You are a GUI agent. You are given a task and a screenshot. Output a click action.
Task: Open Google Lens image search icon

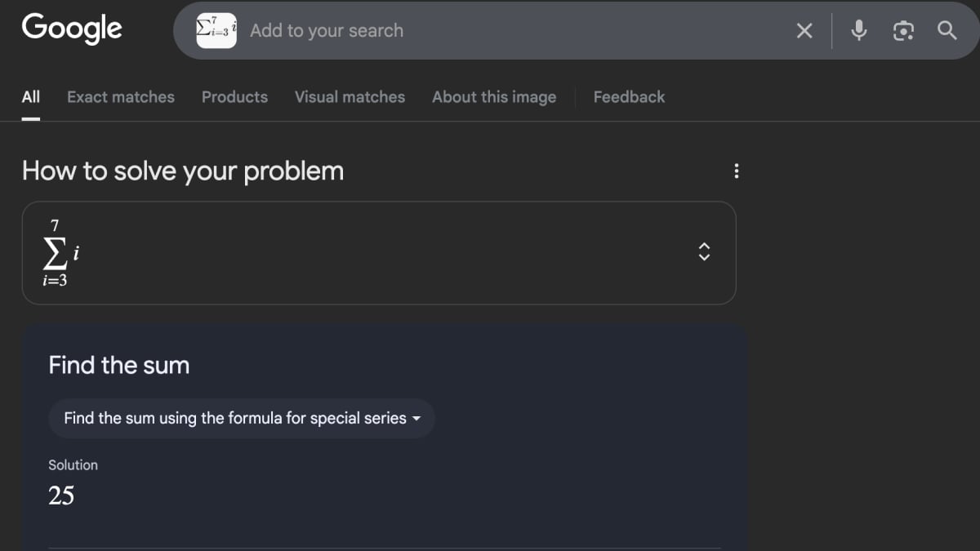(903, 31)
